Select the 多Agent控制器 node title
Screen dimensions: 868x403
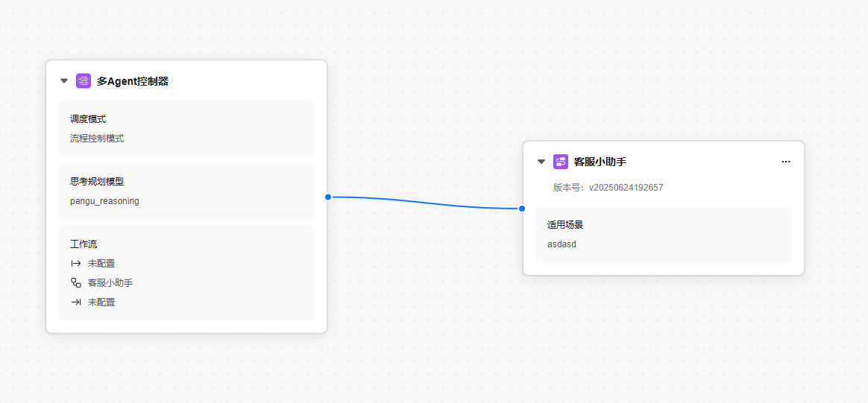[x=133, y=81]
